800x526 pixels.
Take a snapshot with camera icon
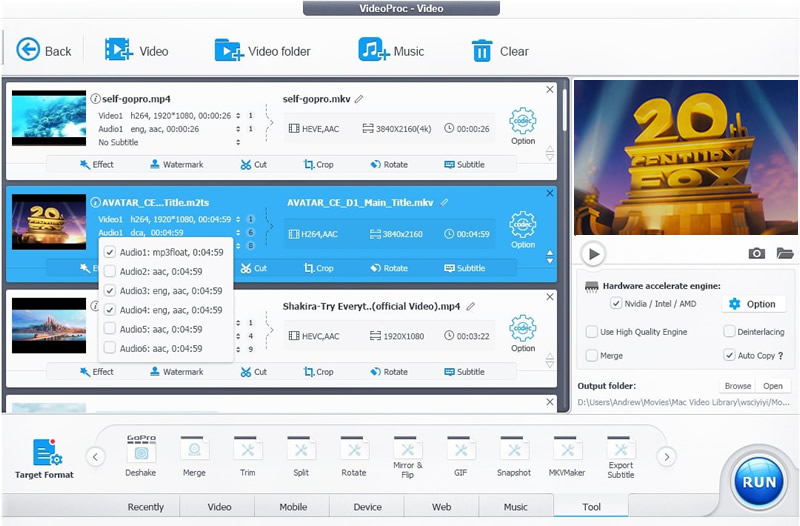click(x=756, y=253)
